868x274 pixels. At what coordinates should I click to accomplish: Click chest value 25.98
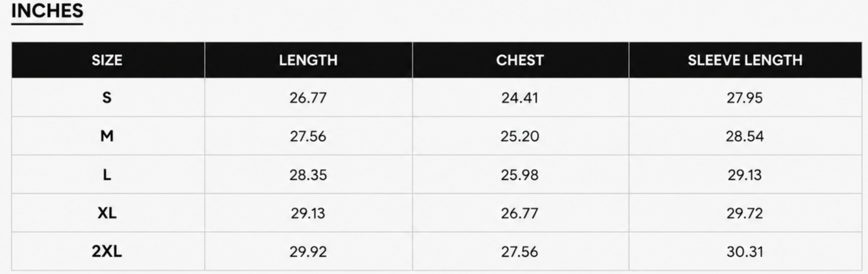520,175
